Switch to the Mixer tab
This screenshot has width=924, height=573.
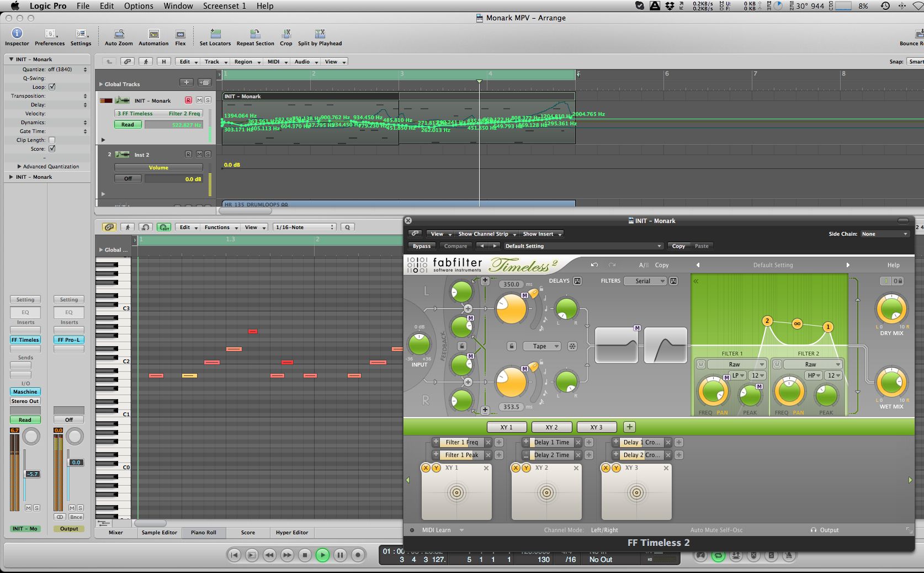point(116,533)
